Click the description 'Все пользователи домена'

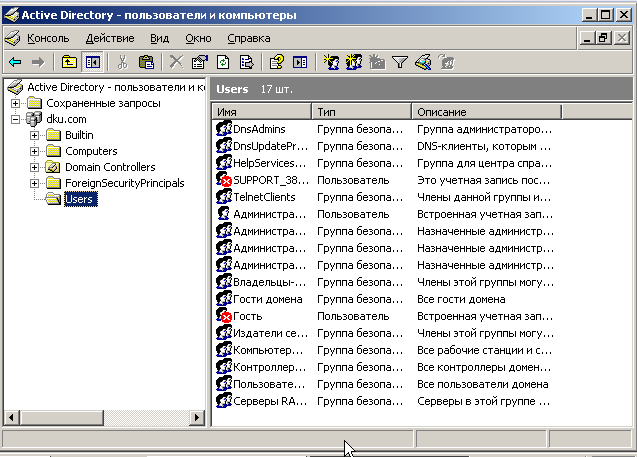(483, 384)
